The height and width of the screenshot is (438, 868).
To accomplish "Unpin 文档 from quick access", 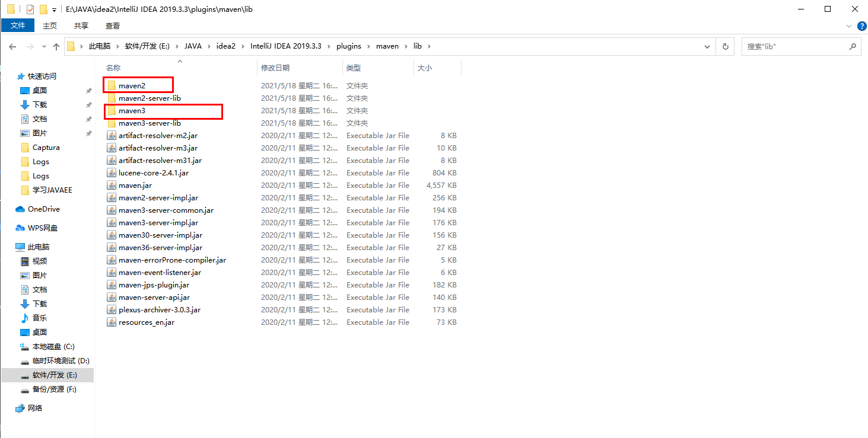I will [x=88, y=119].
